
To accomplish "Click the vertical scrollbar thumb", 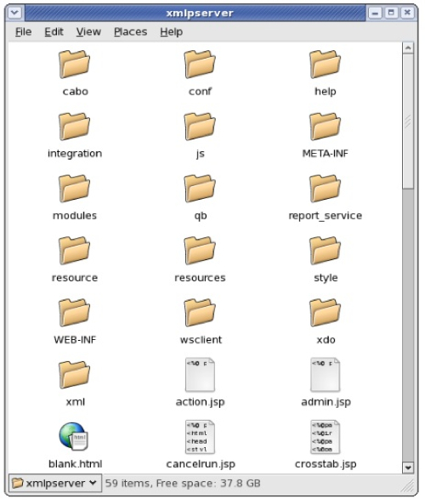I will [408, 122].
